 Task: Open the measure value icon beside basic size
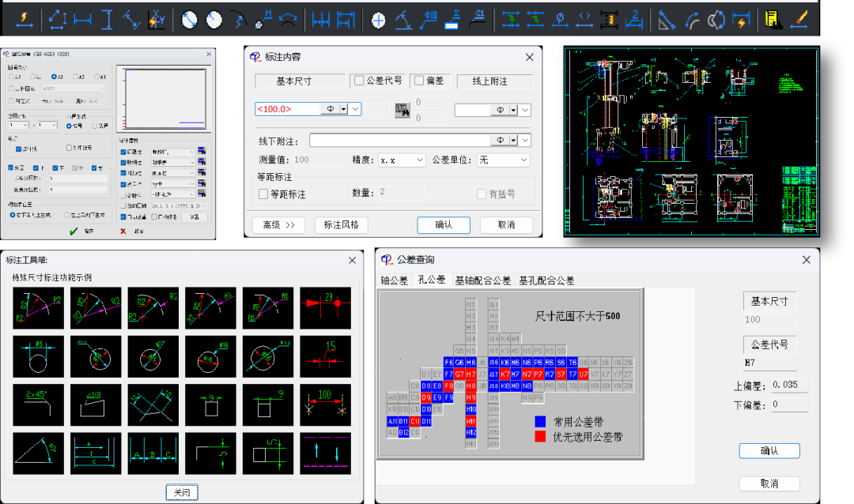click(x=402, y=110)
